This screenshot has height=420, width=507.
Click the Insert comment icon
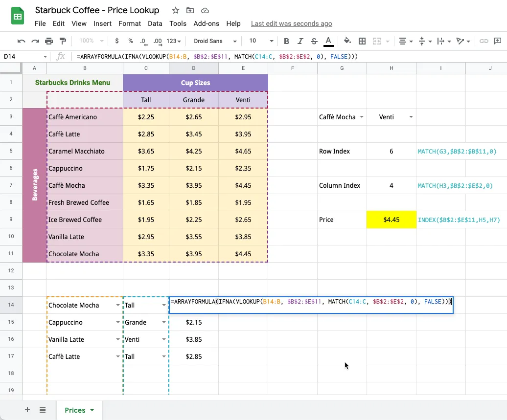point(498,41)
